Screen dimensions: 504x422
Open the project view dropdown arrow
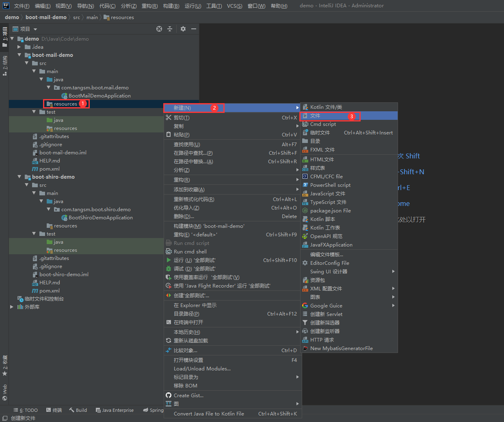35,29
